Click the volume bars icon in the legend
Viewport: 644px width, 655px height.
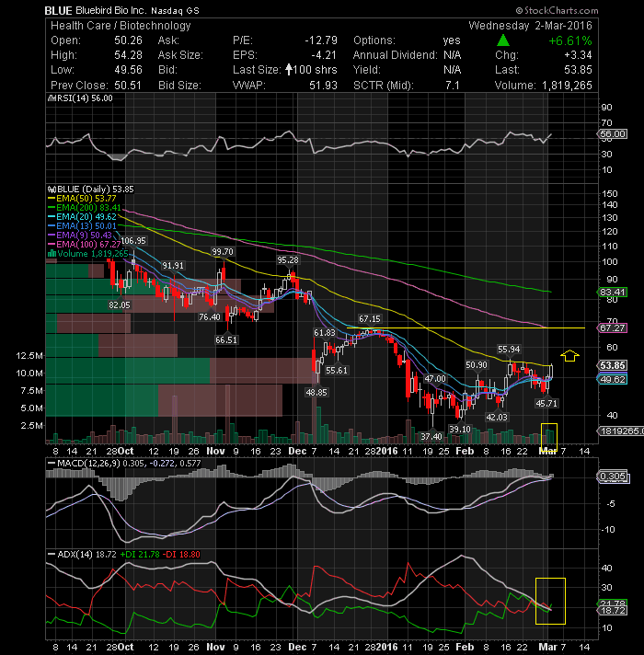click(x=52, y=254)
